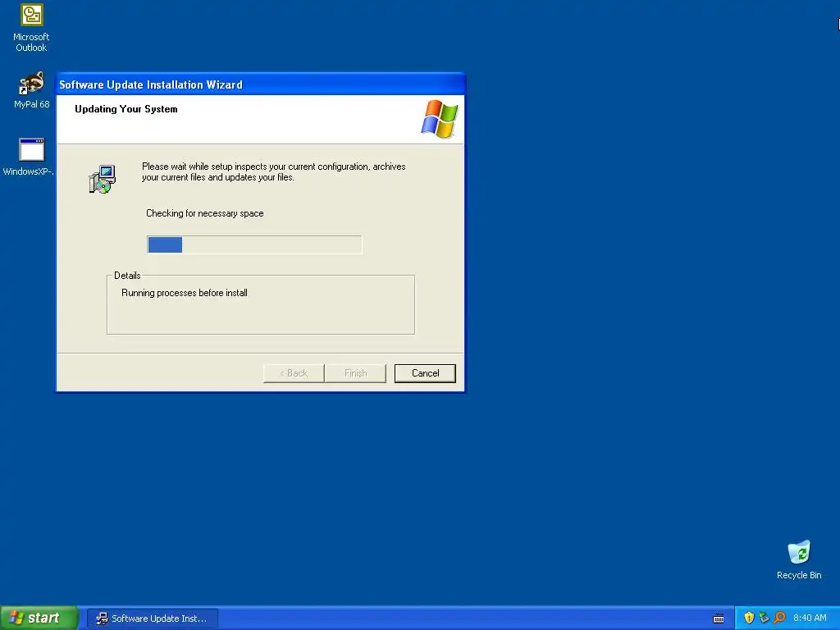Click the 8:40 AM system clock
The width and height of the screenshot is (840, 630).
point(810,618)
